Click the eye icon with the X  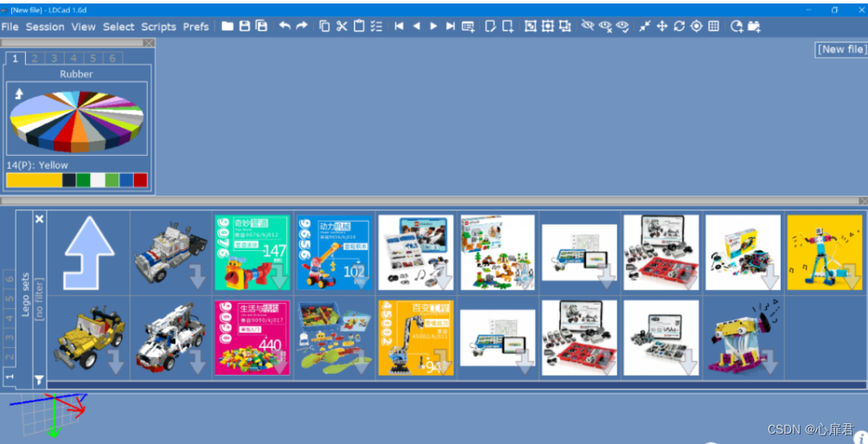point(605,26)
